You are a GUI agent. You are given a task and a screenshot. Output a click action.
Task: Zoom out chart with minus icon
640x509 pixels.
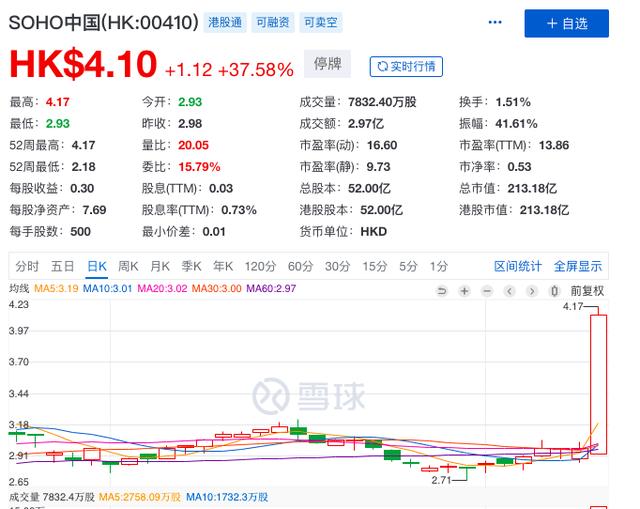pyautogui.click(x=487, y=291)
